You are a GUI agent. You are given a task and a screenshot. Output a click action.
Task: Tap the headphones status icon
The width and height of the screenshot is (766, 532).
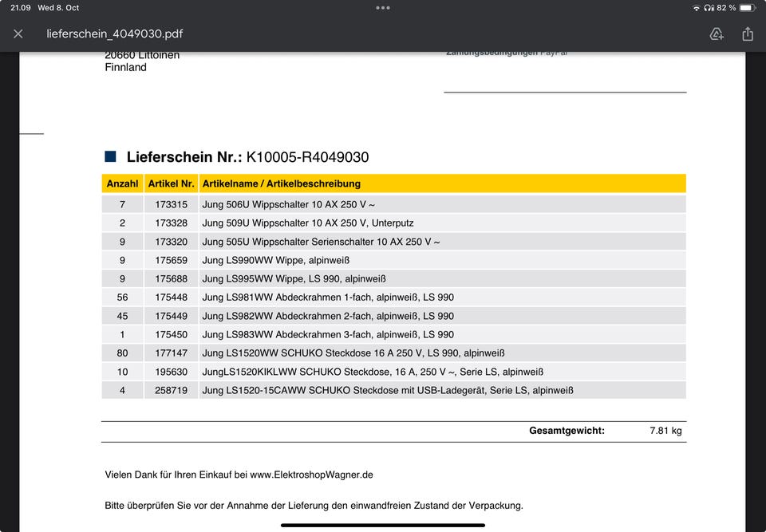pyautogui.click(x=709, y=8)
